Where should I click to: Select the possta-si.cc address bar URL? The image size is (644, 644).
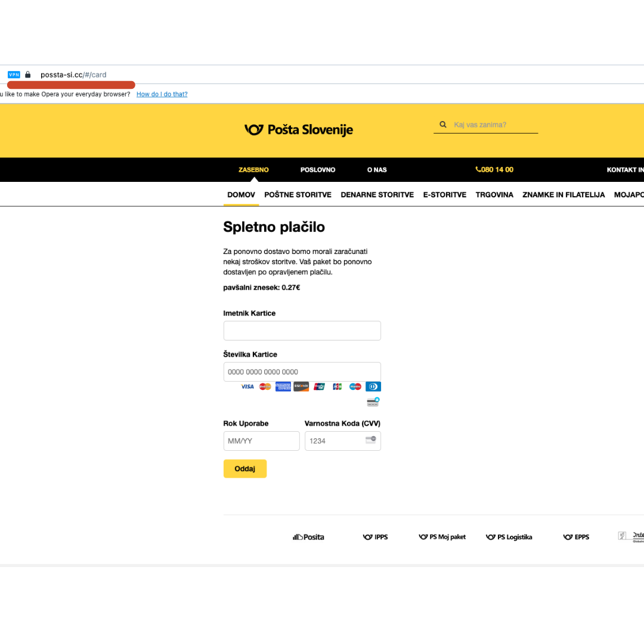[x=73, y=75]
